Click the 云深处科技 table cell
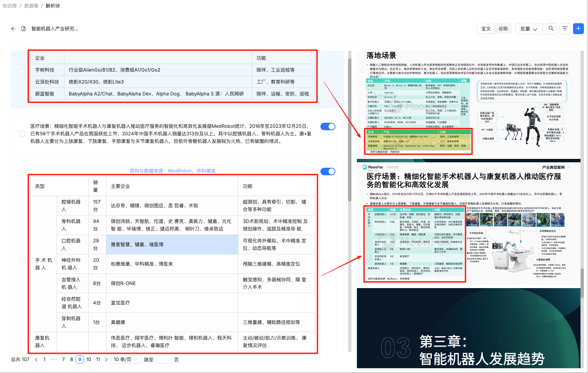Image resolution: width=588 pixels, height=373 pixels. 47,82
